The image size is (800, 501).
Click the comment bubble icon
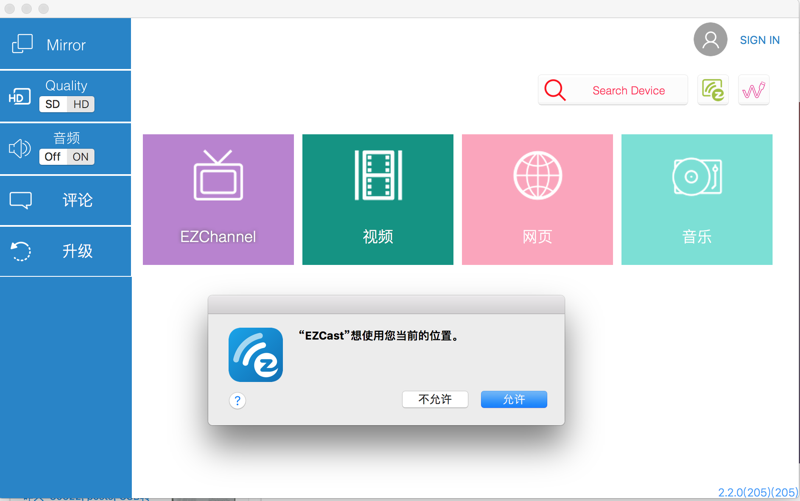click(21, 200)
